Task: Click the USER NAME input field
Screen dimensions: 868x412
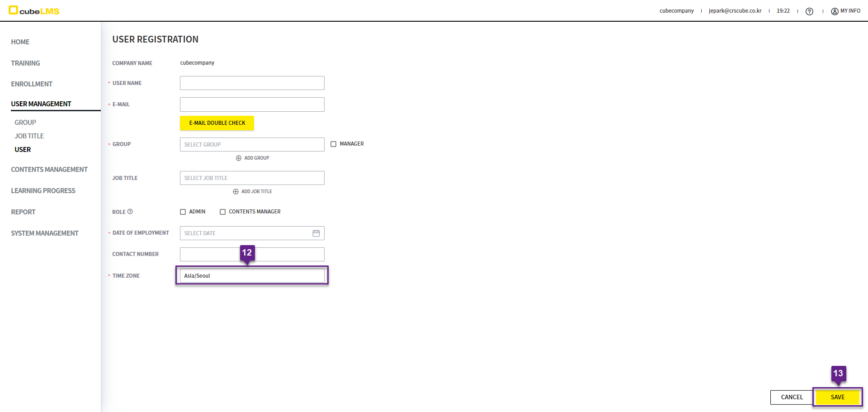Action: click(x=252, y=83)
